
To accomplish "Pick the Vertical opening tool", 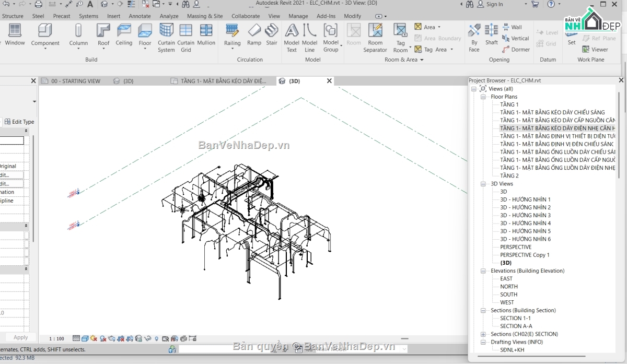I will [x=516, y=38].
